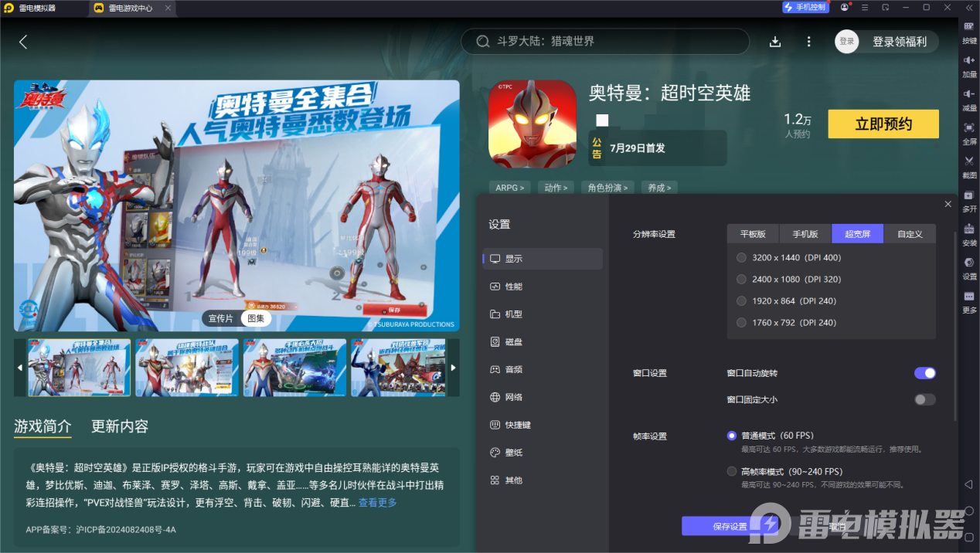
Task: Select the 图集 media toggle
Action: 256,318
